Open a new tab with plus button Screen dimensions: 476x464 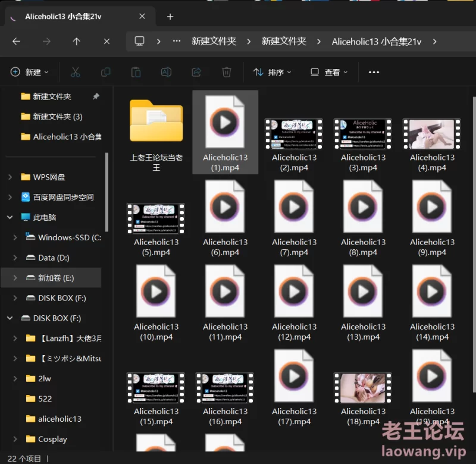tap(170, 17)
